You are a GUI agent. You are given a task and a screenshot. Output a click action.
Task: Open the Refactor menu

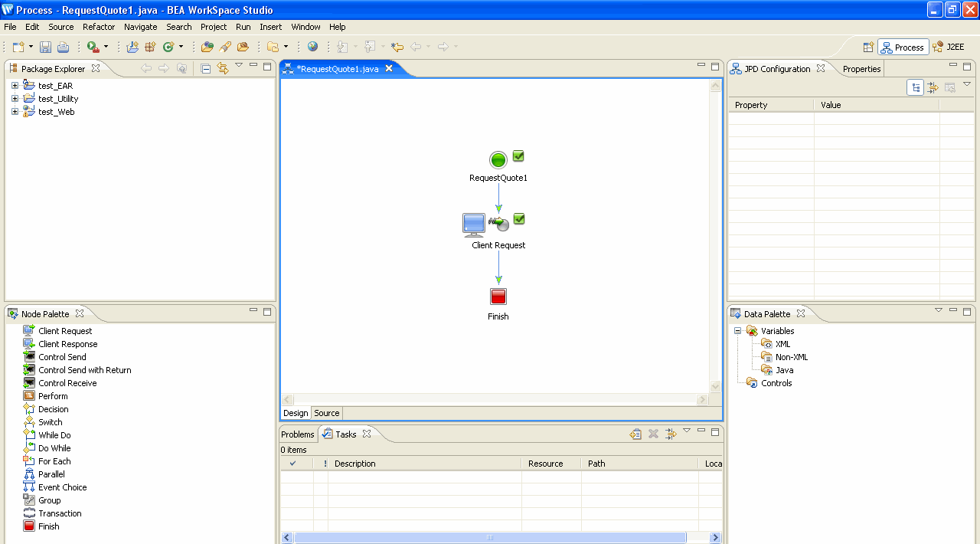click(98, 27)
